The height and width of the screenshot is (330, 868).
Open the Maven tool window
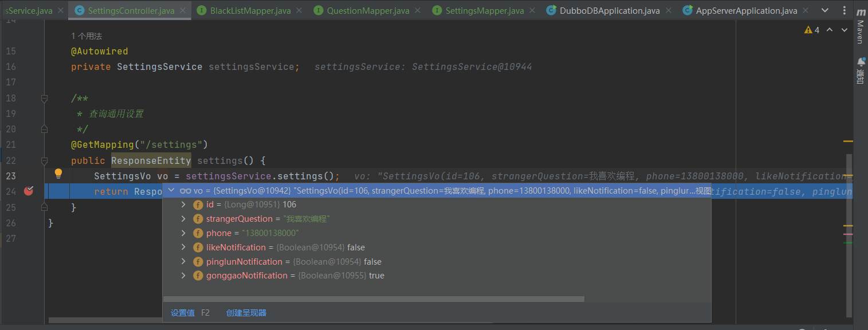[x=860, y=26]
